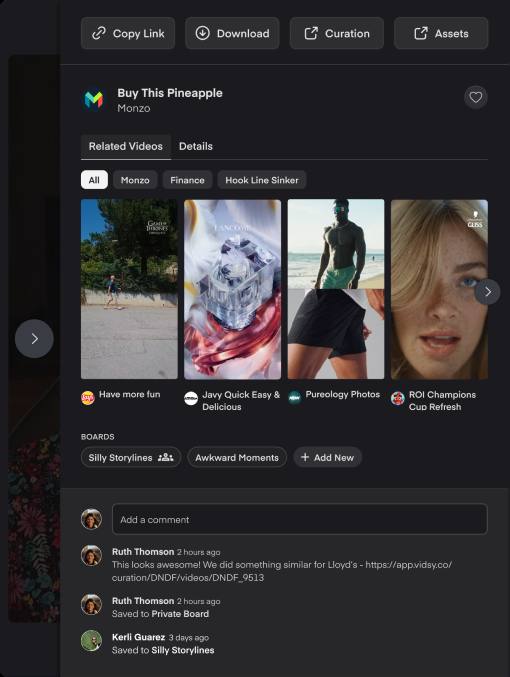This screenshot has height=677, width=510.
Task: Click shared-people icon on Silly Storylines
Action: point(165,457)
